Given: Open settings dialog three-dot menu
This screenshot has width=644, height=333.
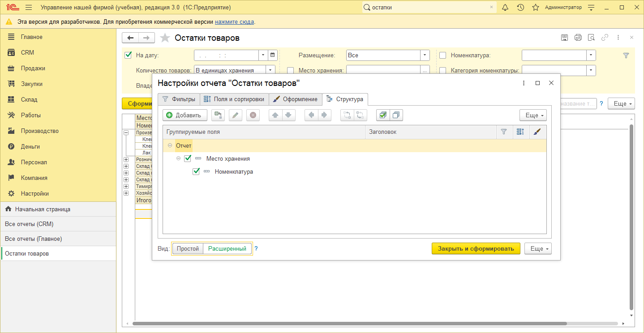Looking at the screenshot, I should (x=524, y=83).
